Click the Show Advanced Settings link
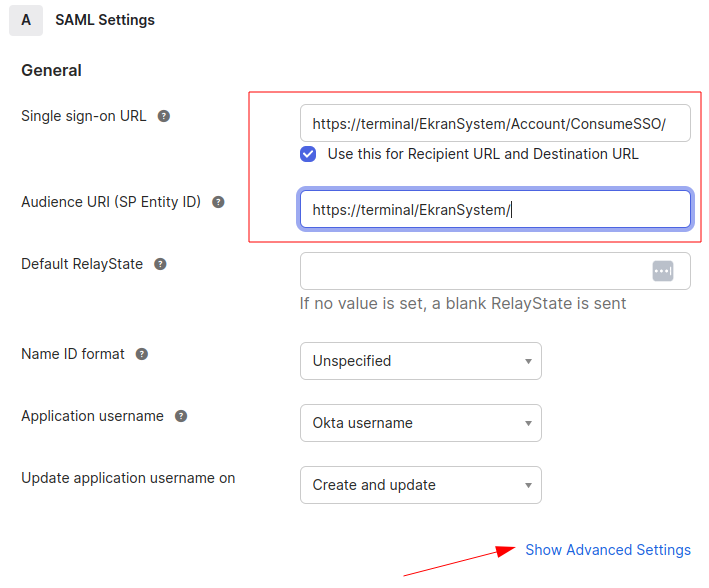The width and height of the screenshot is (709, 588). pos(608,550)
